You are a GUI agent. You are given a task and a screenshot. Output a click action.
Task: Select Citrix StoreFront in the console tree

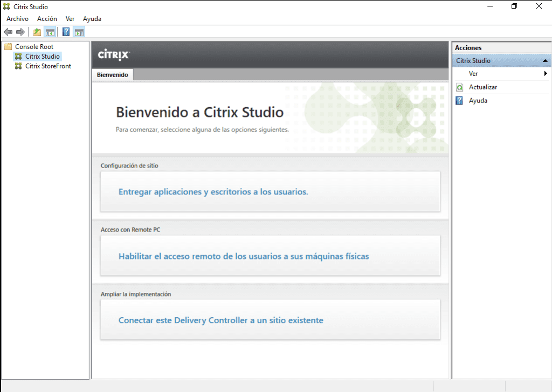point(48,66)
